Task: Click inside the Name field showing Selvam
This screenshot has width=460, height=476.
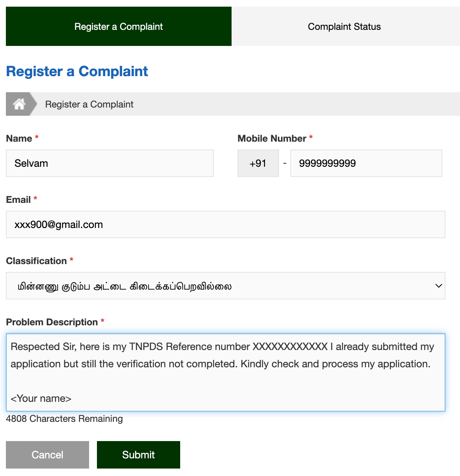Action: click(x=110, y=163)
